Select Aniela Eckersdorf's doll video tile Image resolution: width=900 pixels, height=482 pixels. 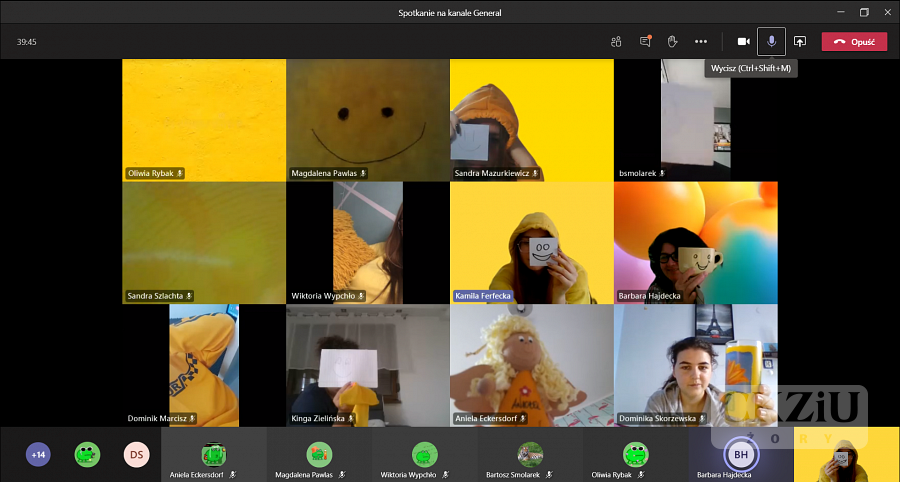coord(531,365)
